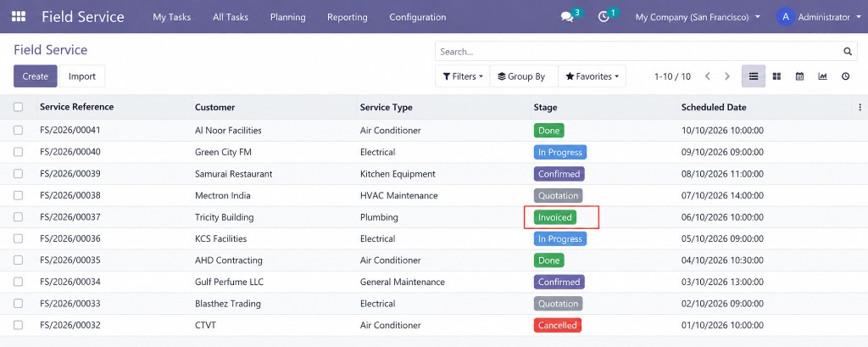Viewport: 868px width, 347px height.
Task: Open optional columns menu icon
Action: [x=860, y=107]
